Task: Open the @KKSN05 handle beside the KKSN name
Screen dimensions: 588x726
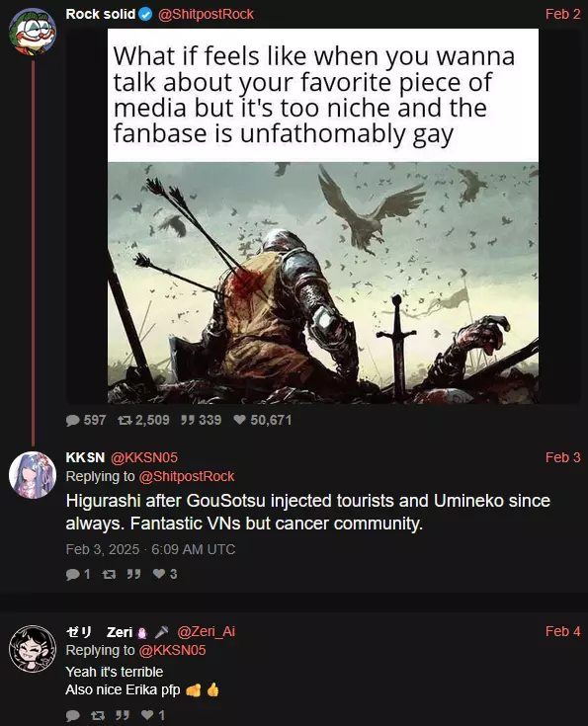Action: [x=144, y=457]
